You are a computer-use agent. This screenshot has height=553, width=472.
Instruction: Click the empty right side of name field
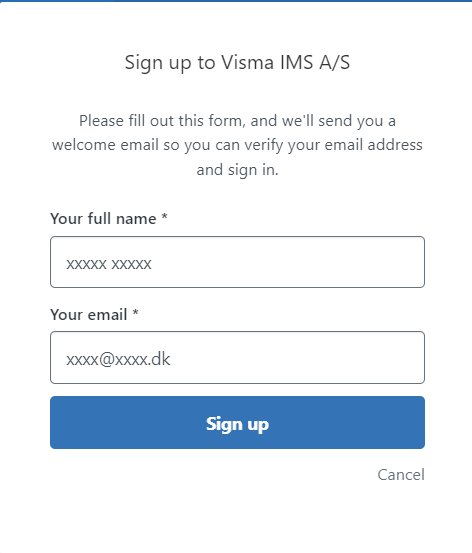317,262
